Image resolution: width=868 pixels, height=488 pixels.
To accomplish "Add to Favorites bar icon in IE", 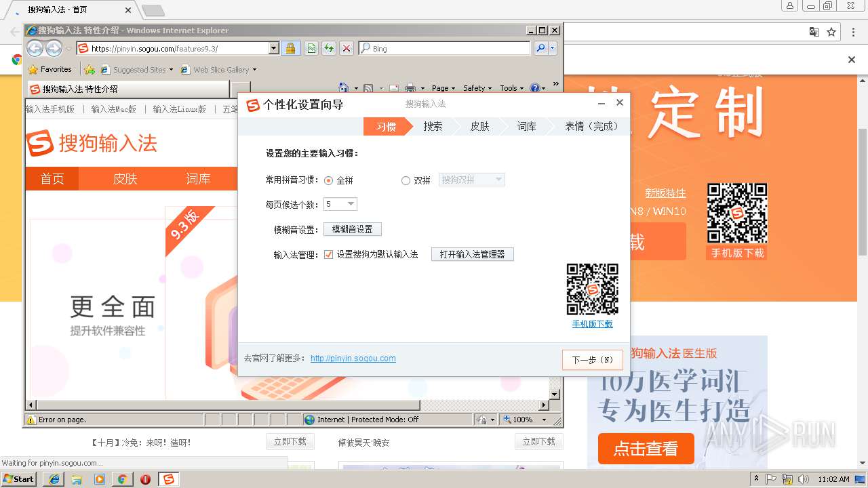I will coord(89,69).
